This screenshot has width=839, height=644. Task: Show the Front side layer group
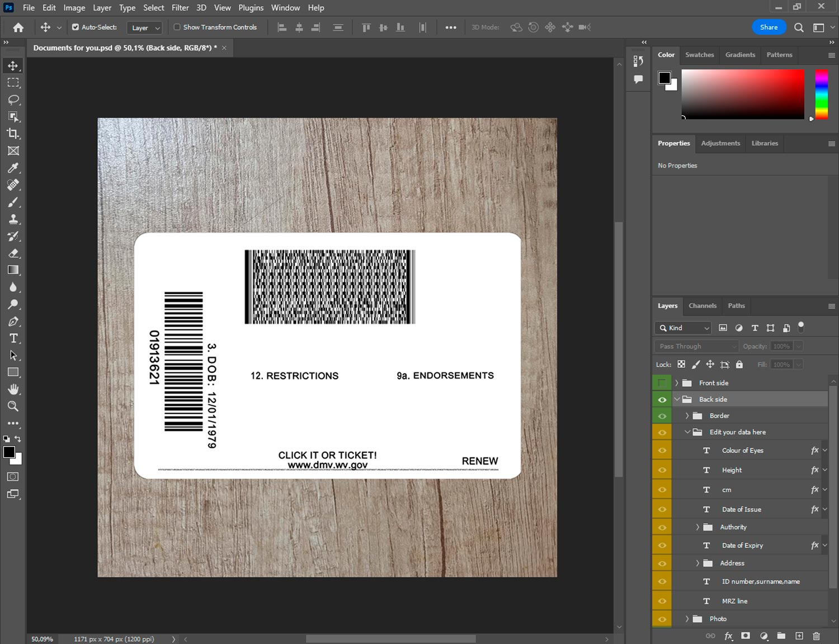662,383
